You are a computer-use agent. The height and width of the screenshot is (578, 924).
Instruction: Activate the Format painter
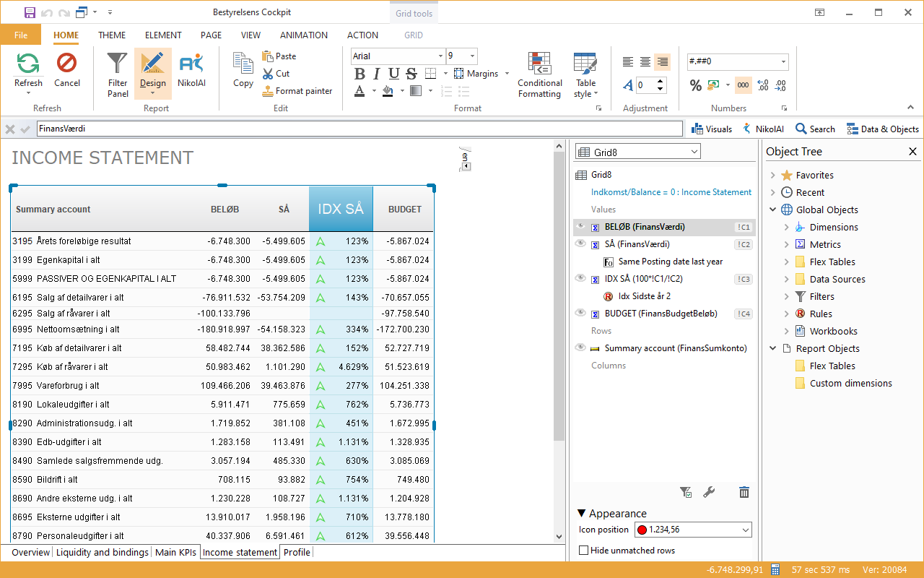pos(297,91)
